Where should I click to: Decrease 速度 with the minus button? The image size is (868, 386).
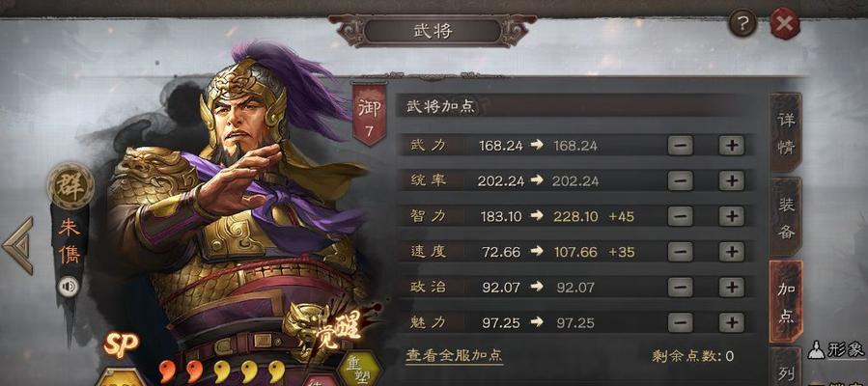(x=681, y=252)
